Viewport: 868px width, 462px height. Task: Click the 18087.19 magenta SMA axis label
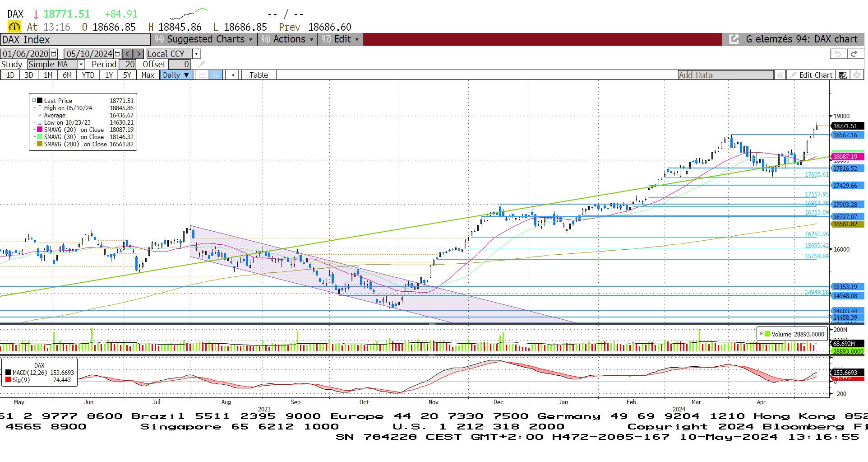tap(847, 157)
